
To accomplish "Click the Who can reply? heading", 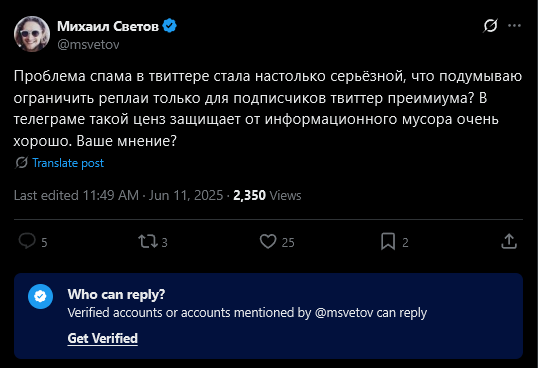I will point(116,294).
